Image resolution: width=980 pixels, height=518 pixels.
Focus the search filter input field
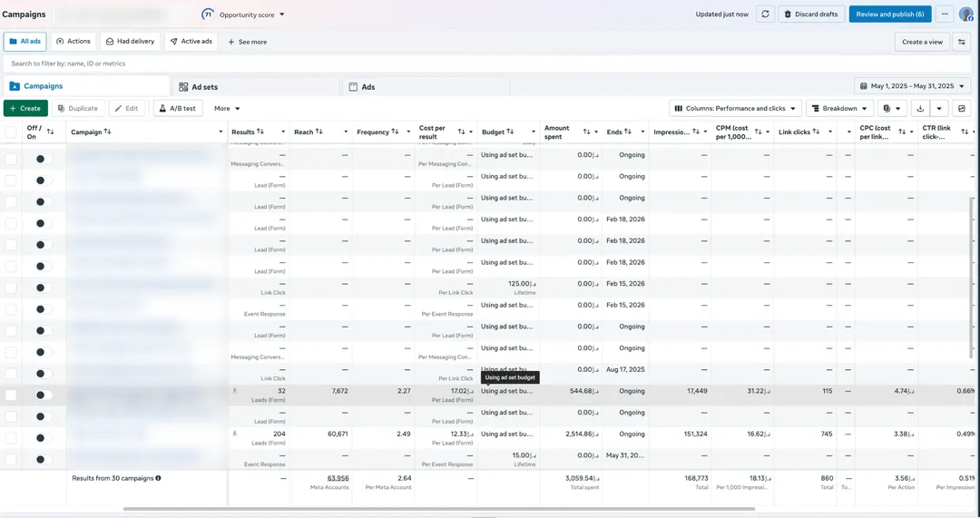[487, 64]
